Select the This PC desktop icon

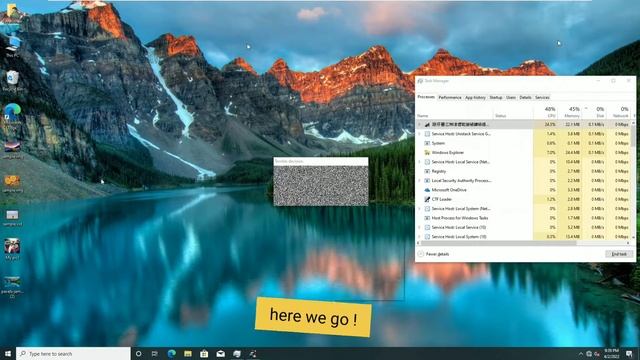[12, 46]
